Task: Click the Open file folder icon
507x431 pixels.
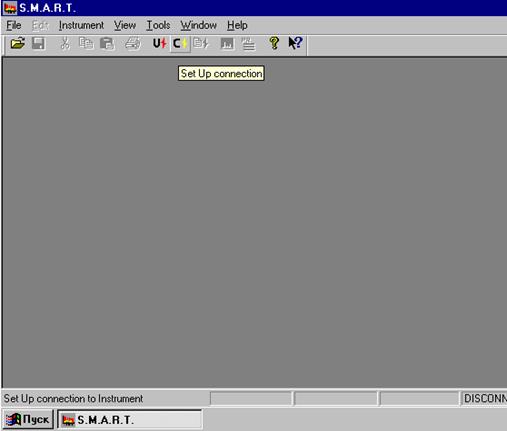Action: pyautogui.click(x=18, y=43)
